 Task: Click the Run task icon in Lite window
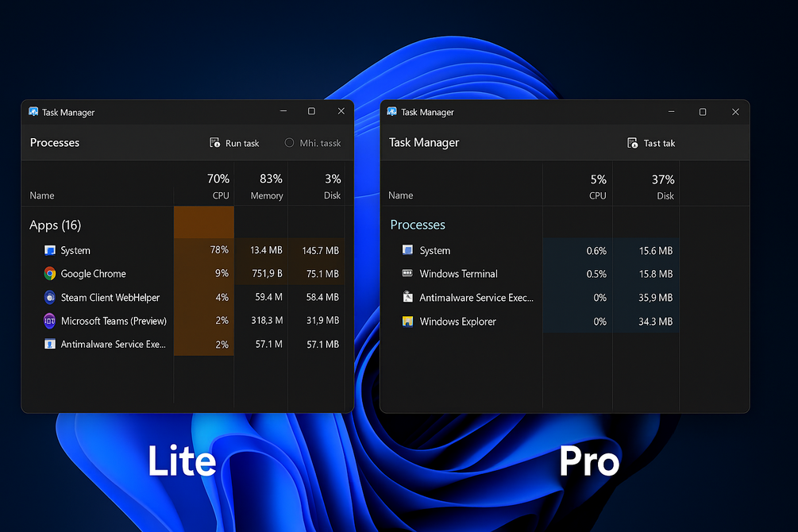[214, 143]
